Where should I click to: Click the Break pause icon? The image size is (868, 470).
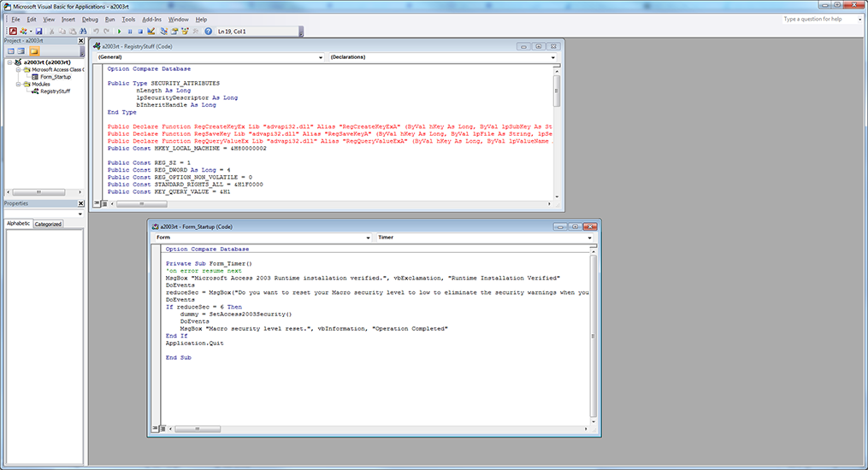[130, 32]
